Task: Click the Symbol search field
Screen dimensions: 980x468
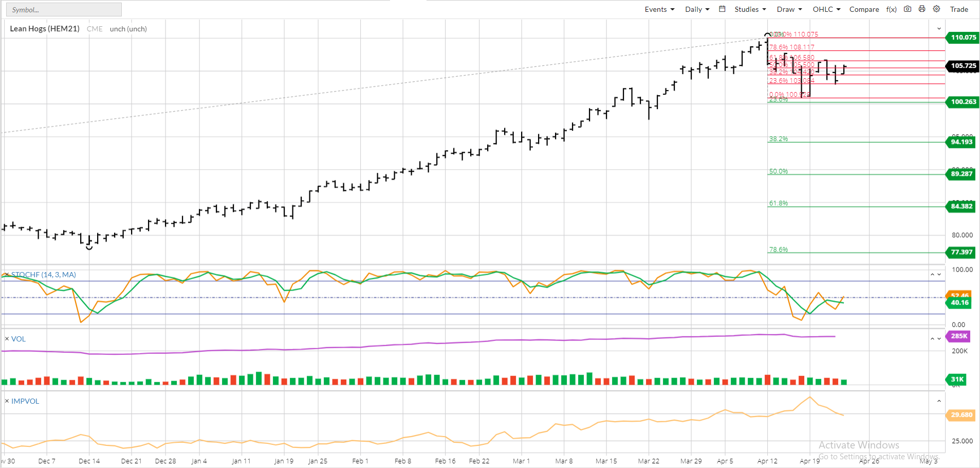Action: click(x=64, y=9)
